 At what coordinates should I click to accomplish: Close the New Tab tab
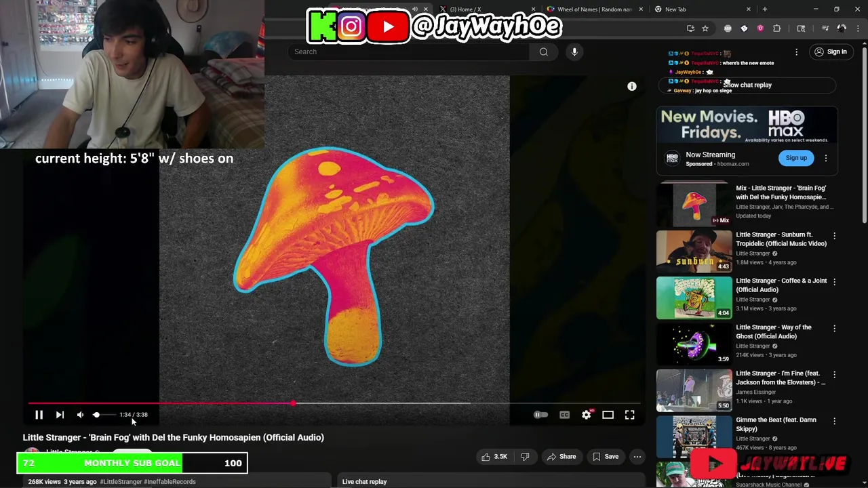coord(749,9)
